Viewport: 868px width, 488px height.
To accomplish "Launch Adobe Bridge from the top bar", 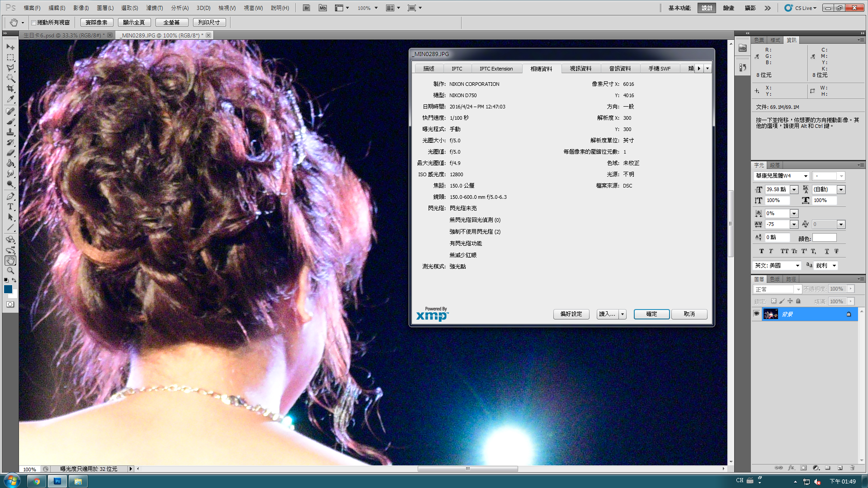I will pyautogui.click(x=306, y=8).
